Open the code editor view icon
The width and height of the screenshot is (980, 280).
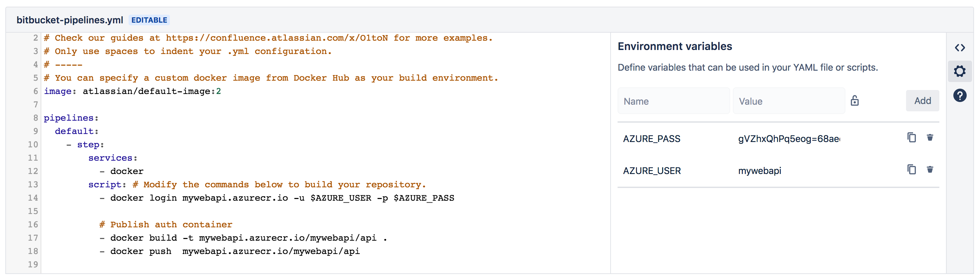coord(959,48)
